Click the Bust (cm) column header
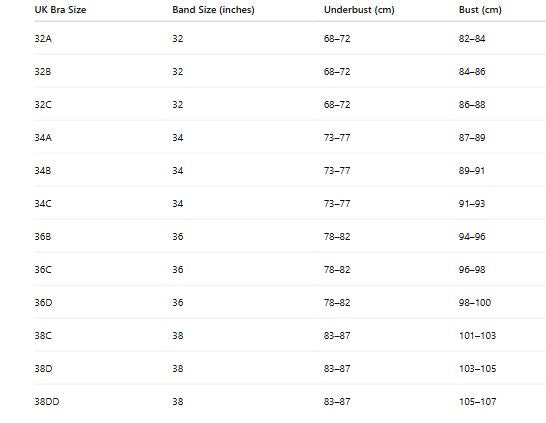The width and height of the screenshot is (546, 423). coord(480,10)
